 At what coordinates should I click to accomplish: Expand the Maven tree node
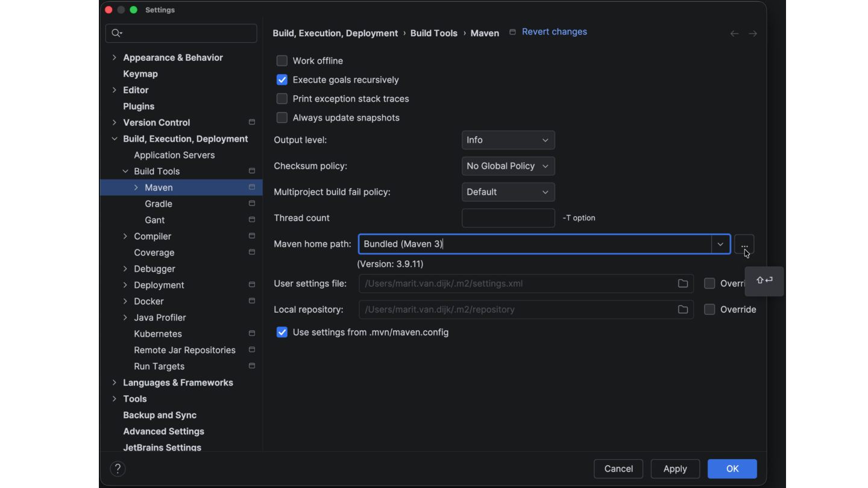pyautogui.click(x=136, y=187)
